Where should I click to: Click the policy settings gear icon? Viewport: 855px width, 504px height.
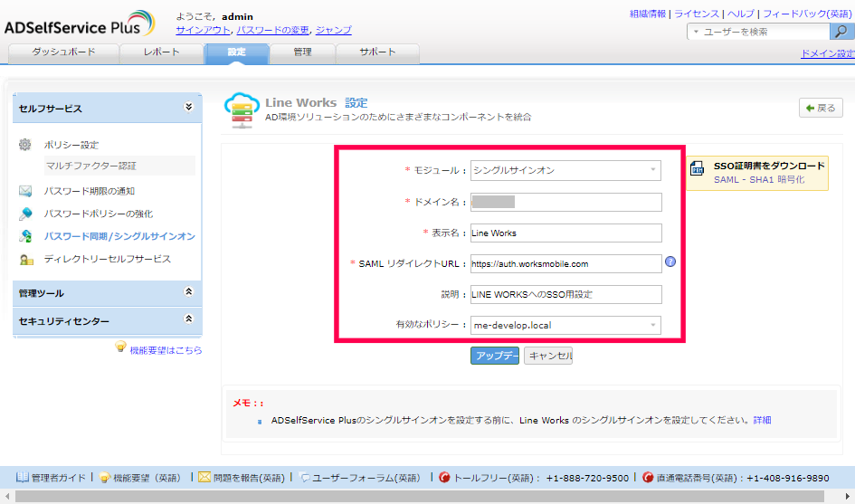[x=25, y=145]
